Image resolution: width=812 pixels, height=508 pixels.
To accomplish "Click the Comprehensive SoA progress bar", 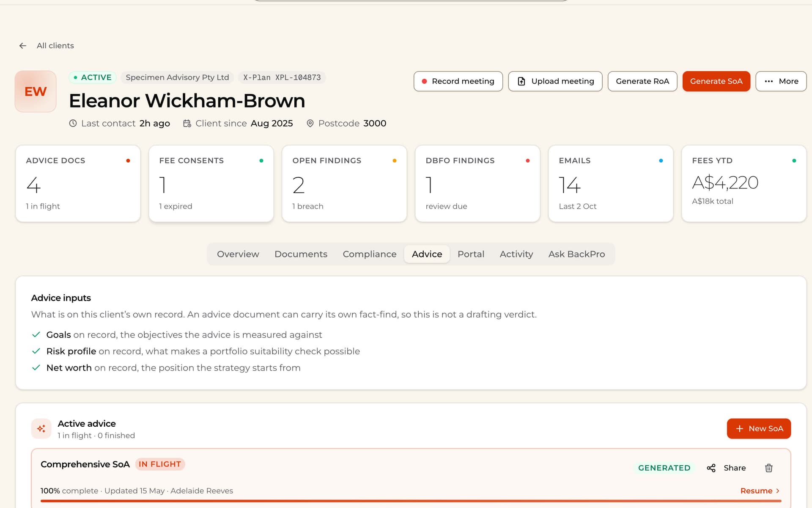I will 411,501.
